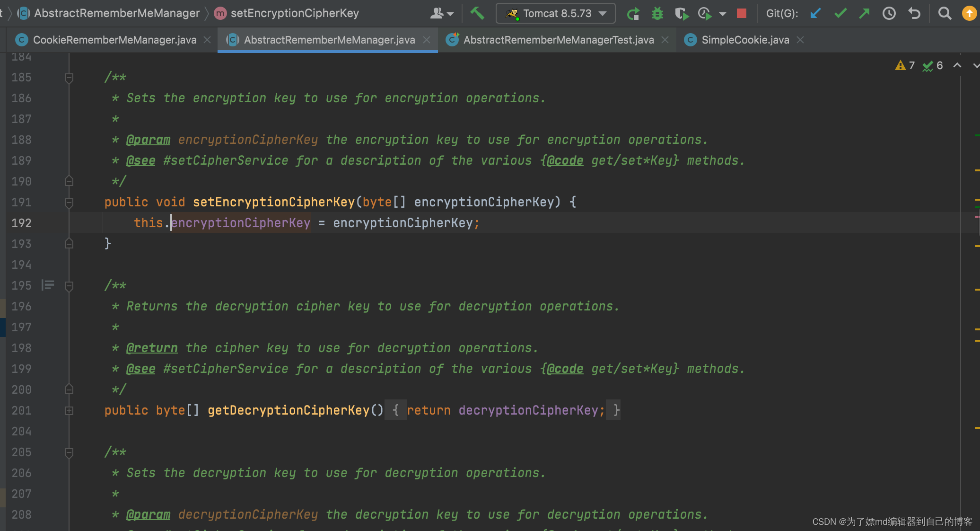The height and width of the screenshot is (531, 980).
Task: Click the getDecryptionCipherKey method name on line 201
Action: pos(289,410)
